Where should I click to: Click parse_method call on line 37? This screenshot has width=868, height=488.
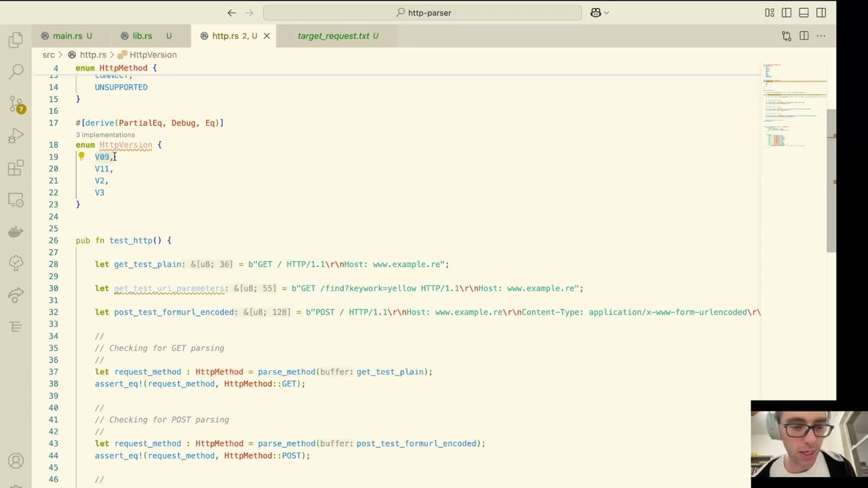click(x=286, y=372)
